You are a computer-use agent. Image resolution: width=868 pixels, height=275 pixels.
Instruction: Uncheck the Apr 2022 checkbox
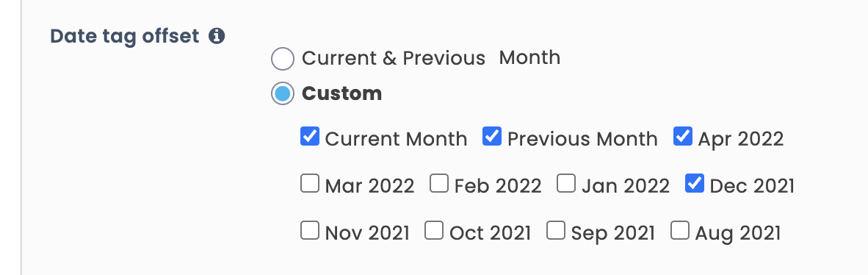pyautogui.click(x=682, y=136)
